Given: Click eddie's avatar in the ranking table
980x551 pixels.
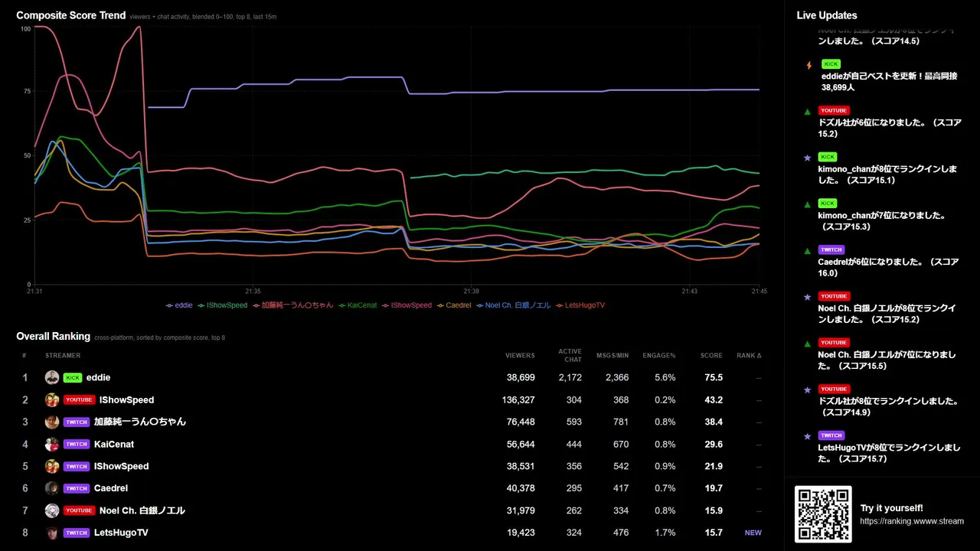Looking at the screenshot, I should point(52,377).
